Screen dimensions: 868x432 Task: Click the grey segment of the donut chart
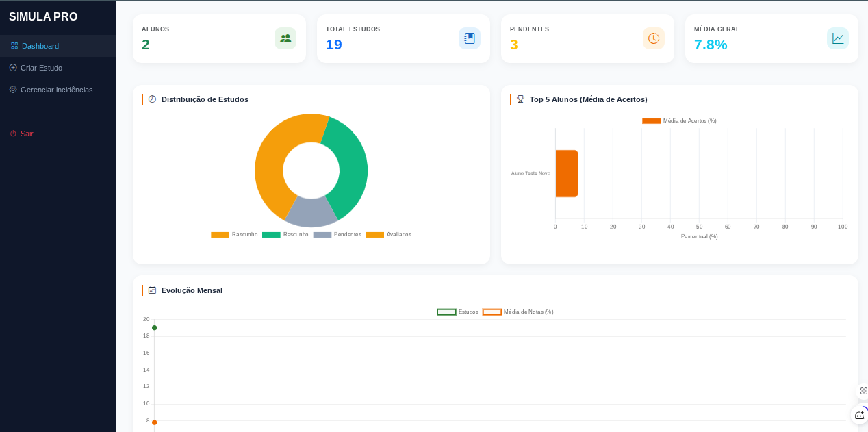click(x=311, y=212)
